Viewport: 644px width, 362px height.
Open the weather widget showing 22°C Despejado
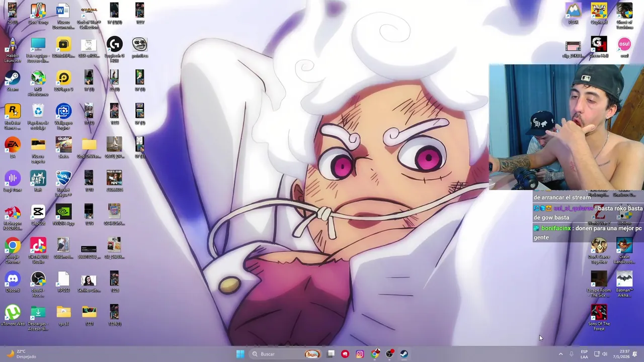[20, 354]
